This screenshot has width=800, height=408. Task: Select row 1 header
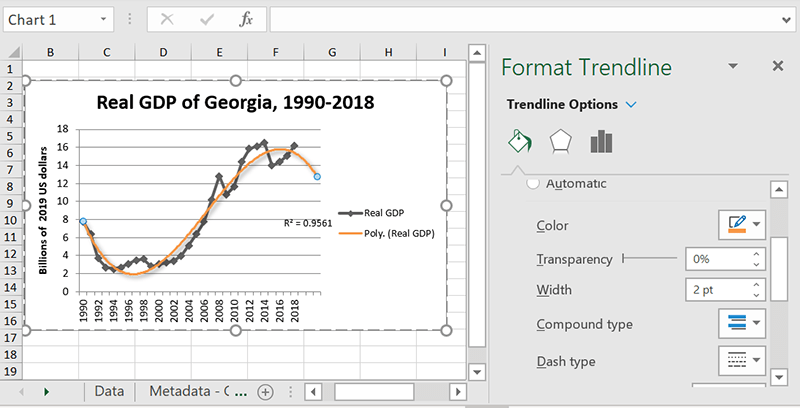[10, 69]
